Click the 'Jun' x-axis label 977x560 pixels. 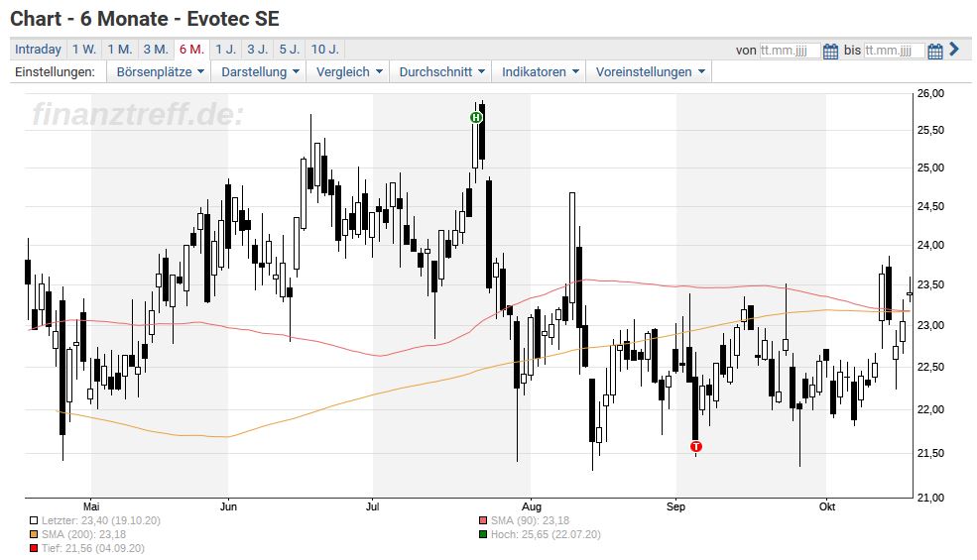click(x=228, y=506)
